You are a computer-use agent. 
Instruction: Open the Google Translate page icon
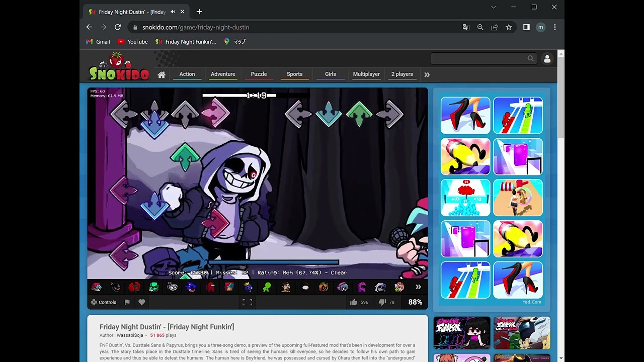(466, 27)
